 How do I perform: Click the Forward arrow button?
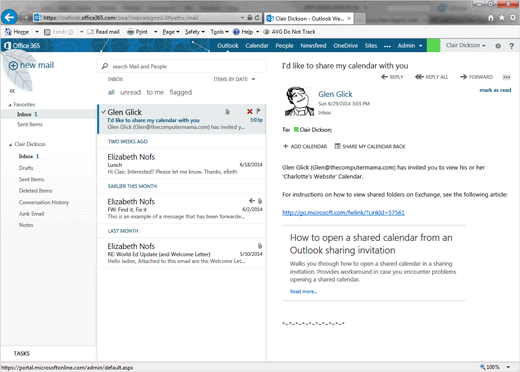(x=476, y=77)
